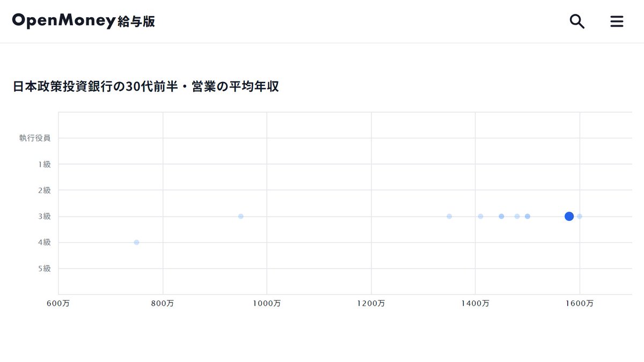644x362 pixels.
Task: Select the 3級 data point at 1600万
Action: point(580,216)
